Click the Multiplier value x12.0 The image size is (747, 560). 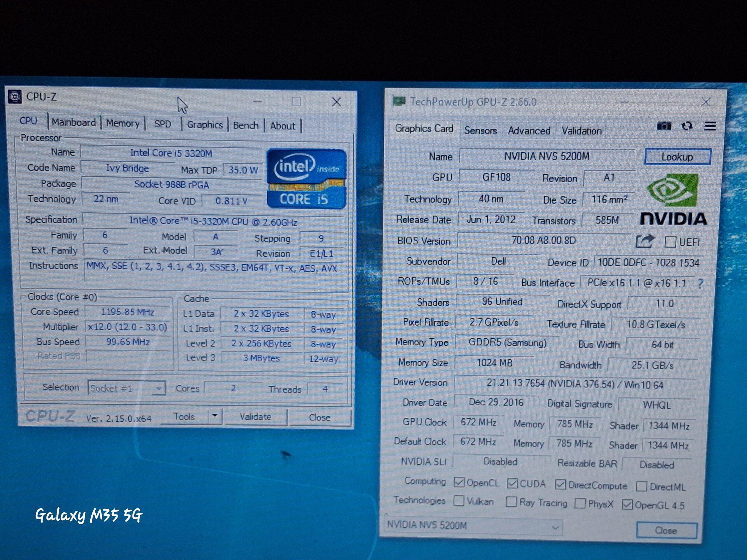pyautogui.click(x=128, y=327)
